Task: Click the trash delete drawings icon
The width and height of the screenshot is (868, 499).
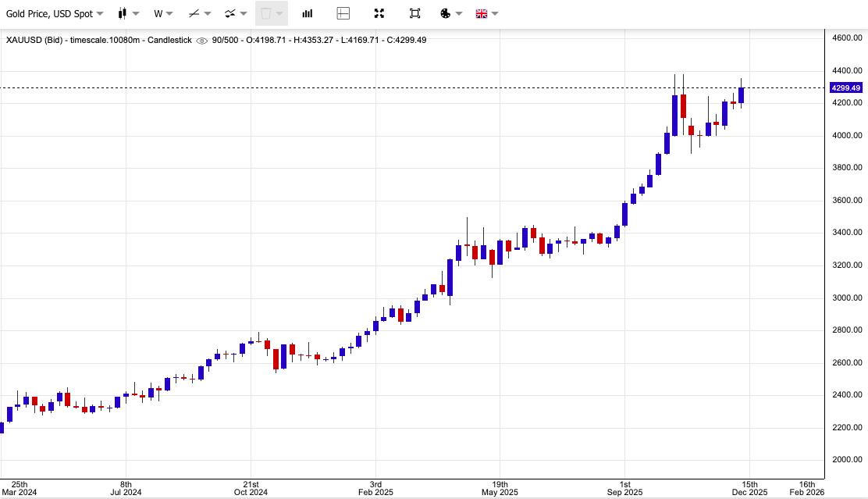Action: point(265,13)
